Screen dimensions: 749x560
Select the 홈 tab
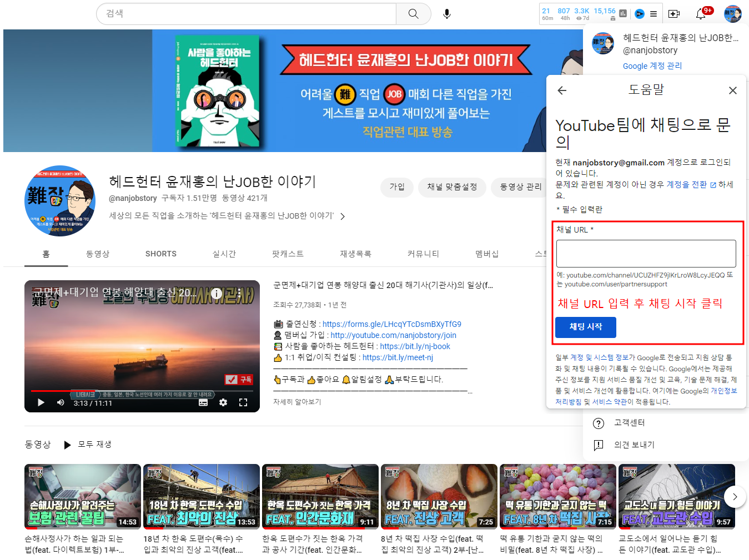coord(46,254)
